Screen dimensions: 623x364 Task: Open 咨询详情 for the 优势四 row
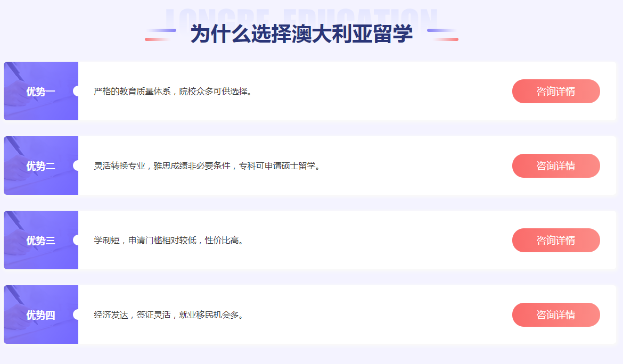point(555,315)
